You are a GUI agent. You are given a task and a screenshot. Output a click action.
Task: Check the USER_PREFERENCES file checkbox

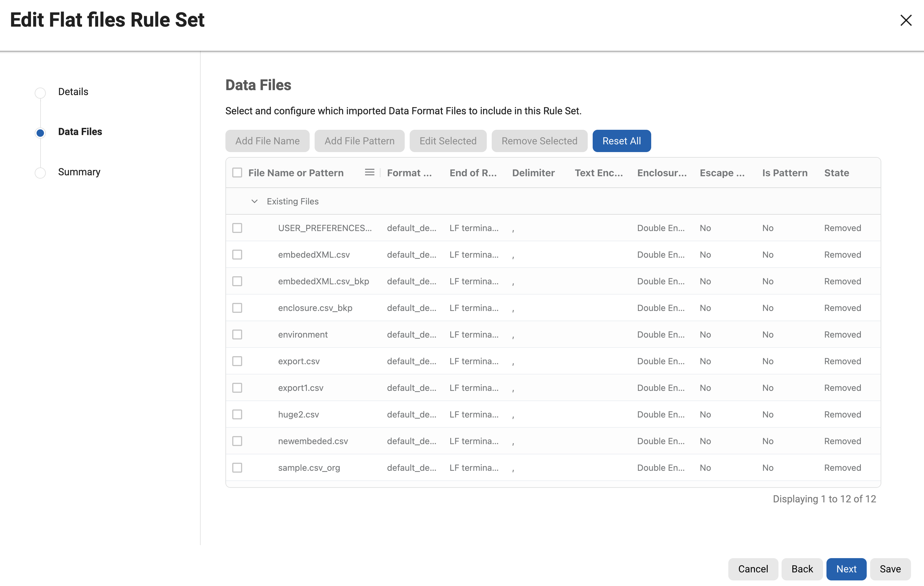pos(237,228)
